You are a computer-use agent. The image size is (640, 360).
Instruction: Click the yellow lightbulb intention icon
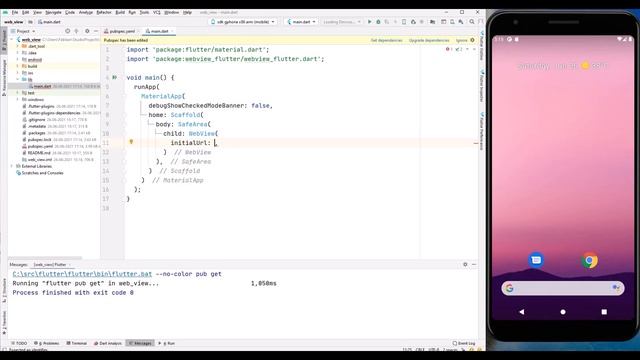click(131, 142)
